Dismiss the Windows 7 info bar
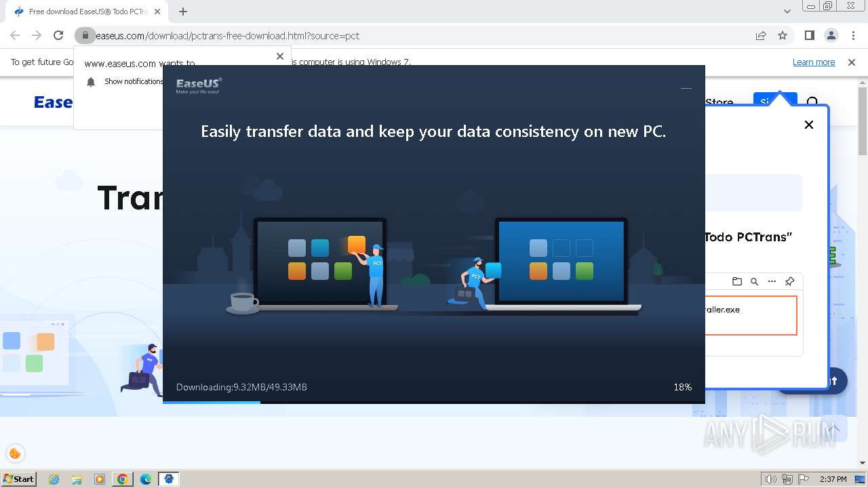The width and height of the screenshot is (868, 488). (852, 62)
